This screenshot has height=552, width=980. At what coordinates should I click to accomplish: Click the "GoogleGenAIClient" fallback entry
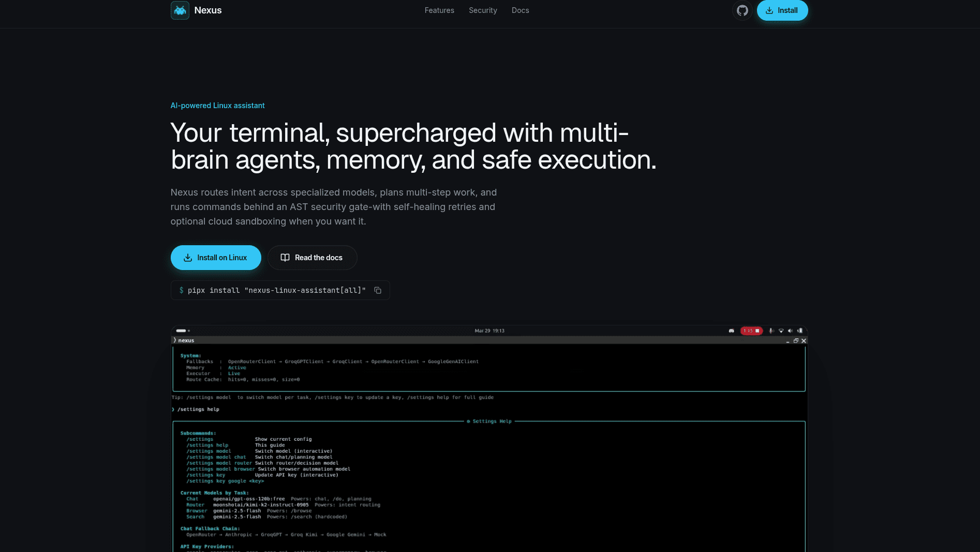pyautogui.click(x=453, y=362)
